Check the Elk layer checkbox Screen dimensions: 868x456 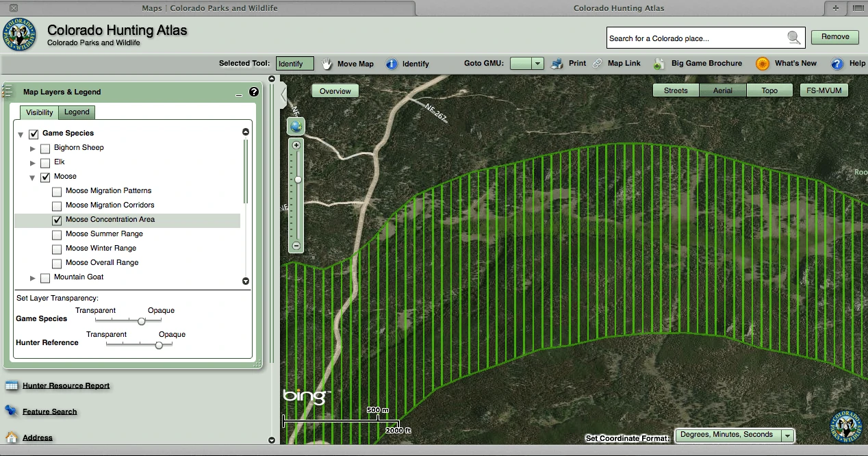click(45, 163)
